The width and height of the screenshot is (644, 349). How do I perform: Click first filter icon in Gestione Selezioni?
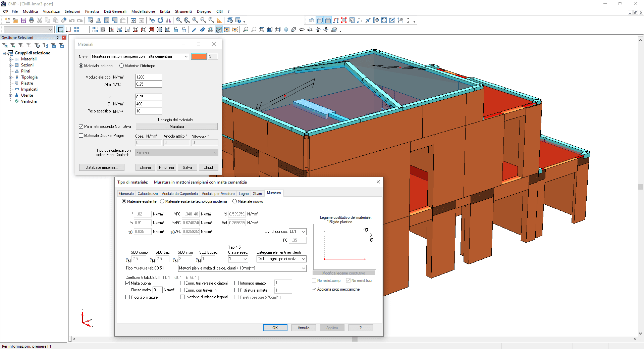[5, 45]
